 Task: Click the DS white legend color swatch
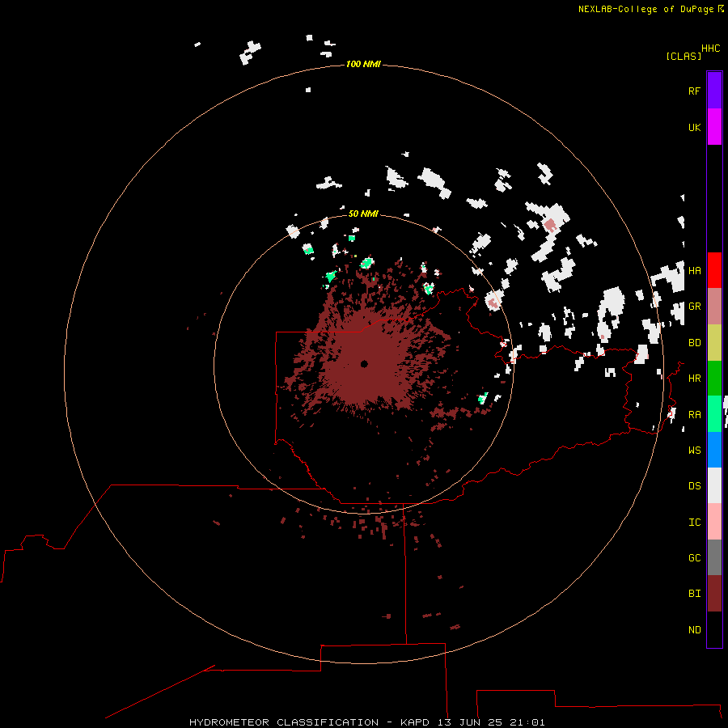coord(714,485)
